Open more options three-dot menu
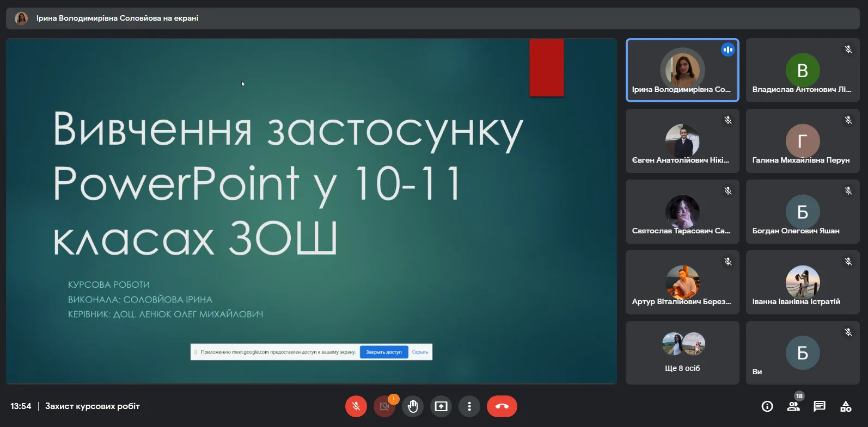 click(x=469, y=406)
